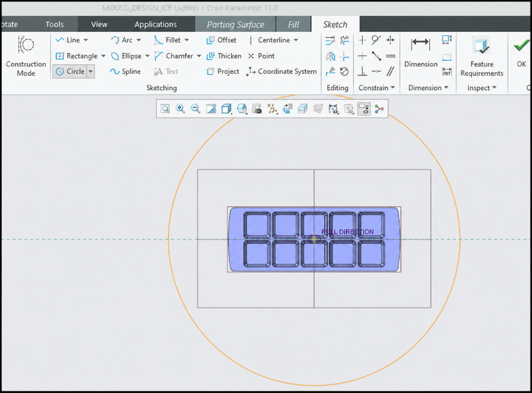Select the Centerline tool
The height and width of the screenshot is (393, 532).
point(269,40)
